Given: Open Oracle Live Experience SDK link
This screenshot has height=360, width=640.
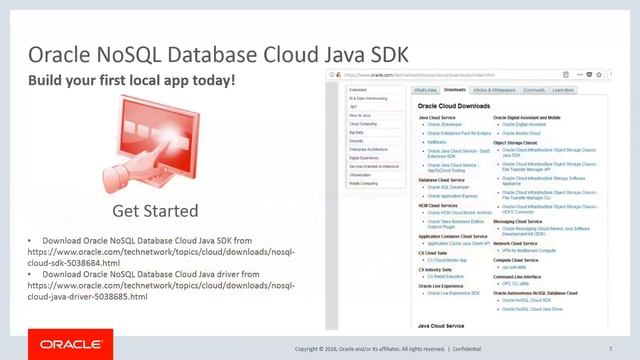Looking at the screenshot, I should coord(453,293).
